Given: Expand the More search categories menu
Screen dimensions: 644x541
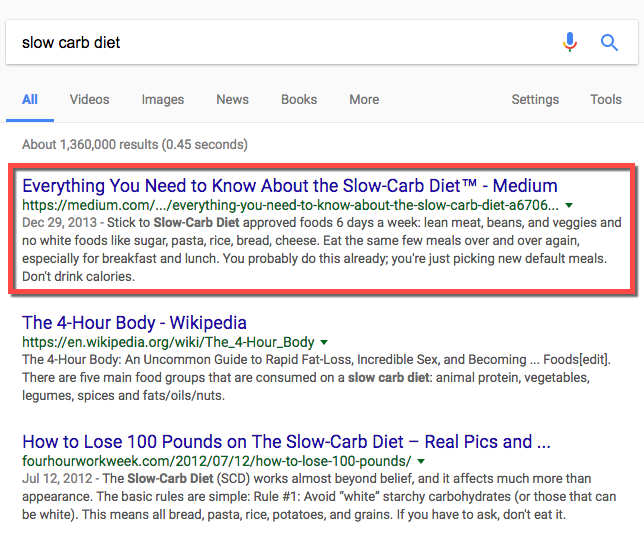Looking at the screenshot, I should coord(364,99).
